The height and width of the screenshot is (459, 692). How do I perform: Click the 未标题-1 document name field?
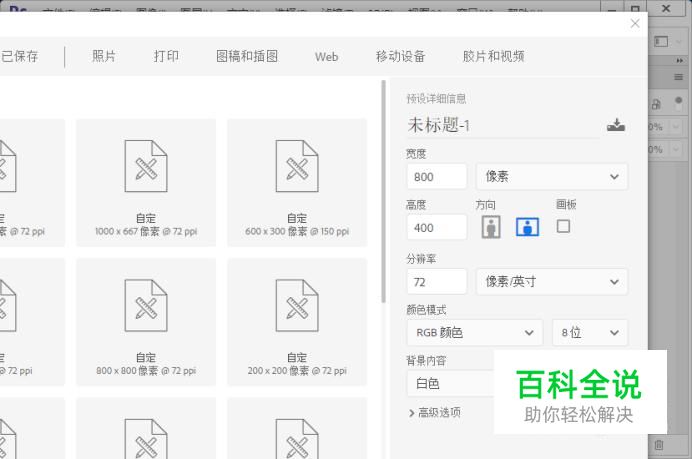click(x=503, y=125)
